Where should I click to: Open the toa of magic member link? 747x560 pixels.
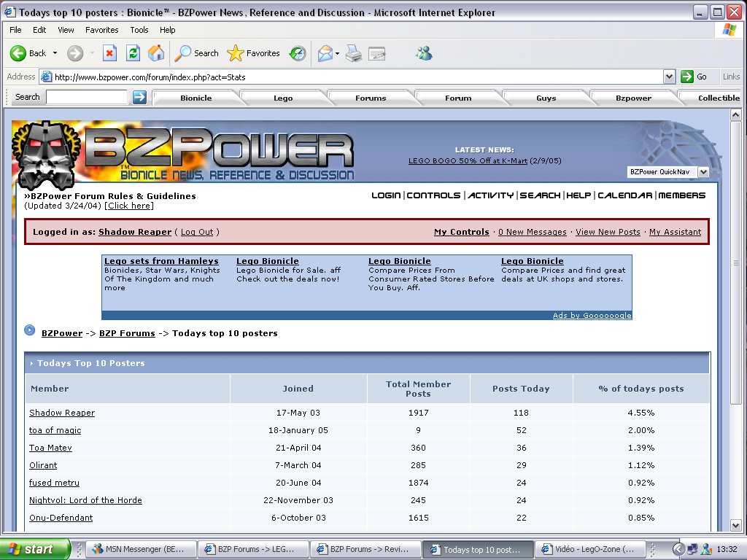pos(55,430)
